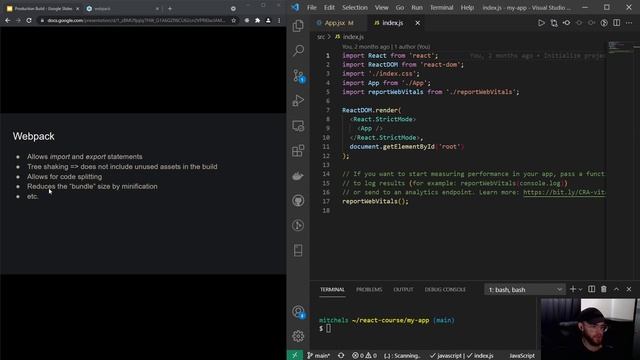The image size is (640, 360).
Task: Click the remote window green status item
Action: 295,356
